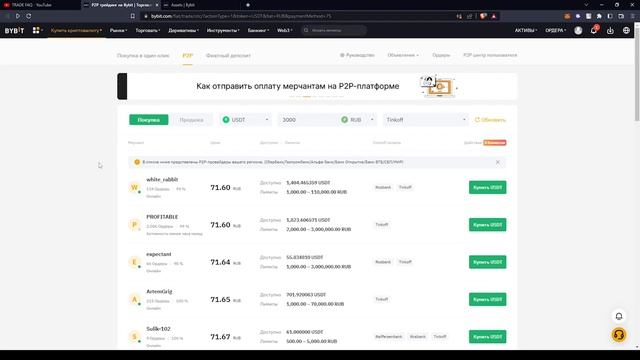
Task: Click the 71.64 price of expectant
Action: (220, 262)
